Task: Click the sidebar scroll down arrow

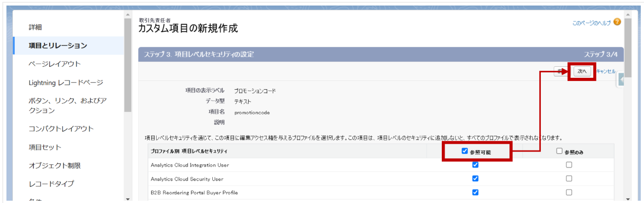Action: click(128, 198)
